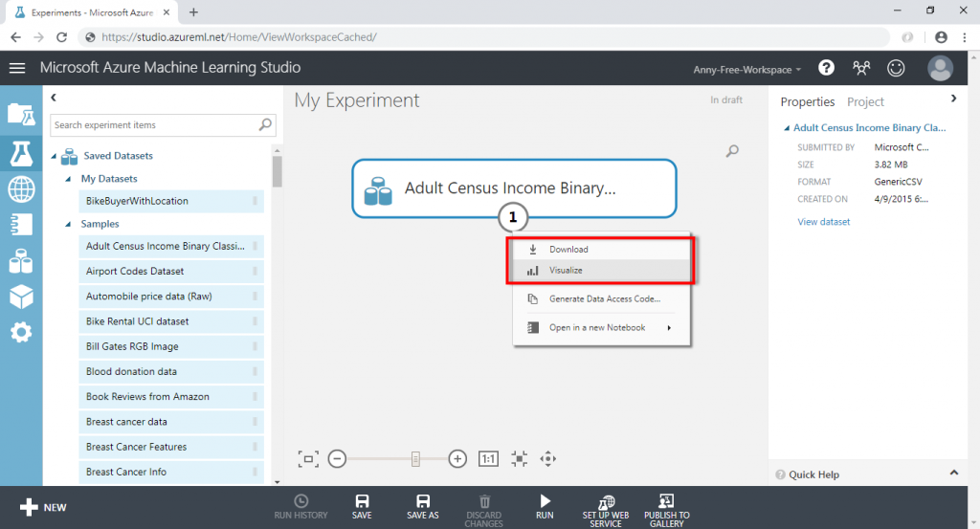Open Trained Models cube sidebar icon
980x529 pixels.
(x=21, y=297)
